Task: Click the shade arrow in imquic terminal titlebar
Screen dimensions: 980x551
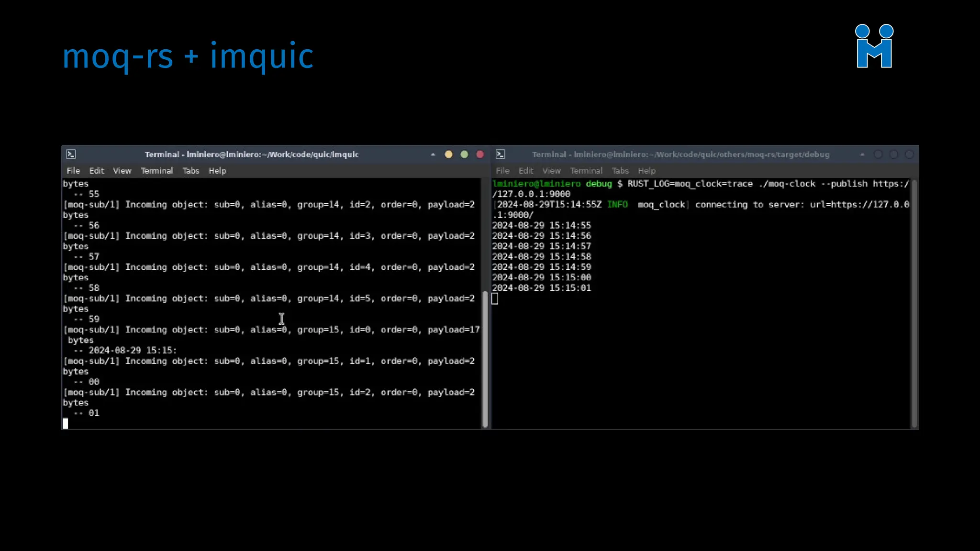Action: 433,154
